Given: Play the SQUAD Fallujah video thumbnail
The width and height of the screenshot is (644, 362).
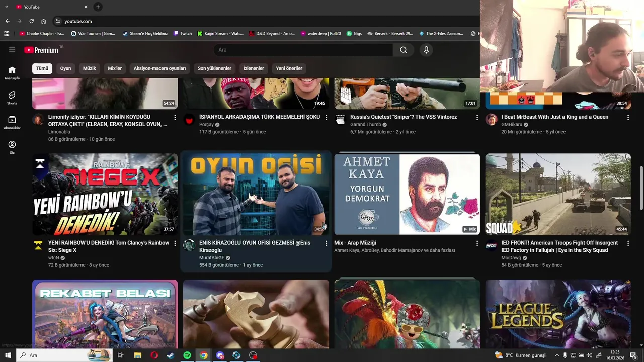Looking at the screenshot, I should [558, 194].
